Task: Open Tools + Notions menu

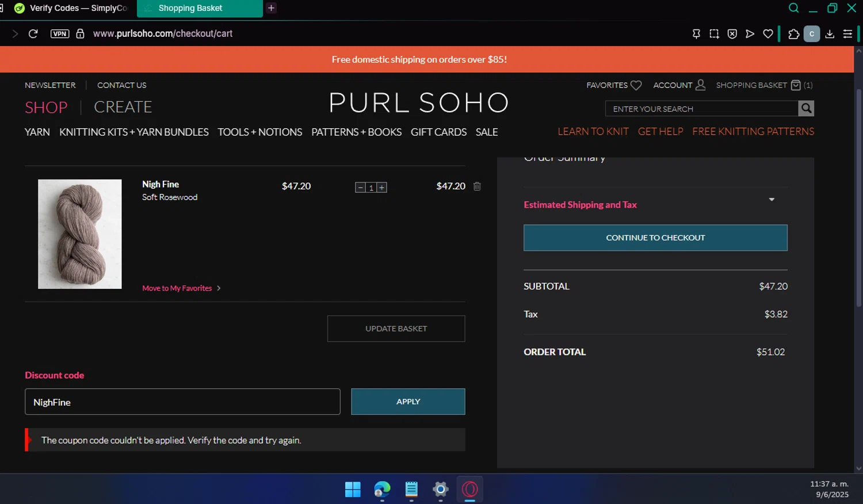Action: tap(260, 132)
